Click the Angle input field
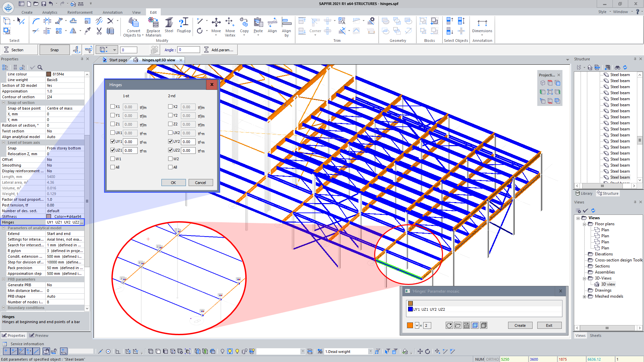 [x=189, y=50]
